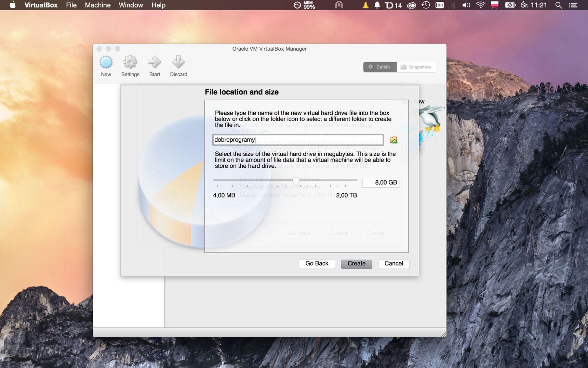588x368 pixels.
Task: Click the File location and size heading
Action: (242, 92)
